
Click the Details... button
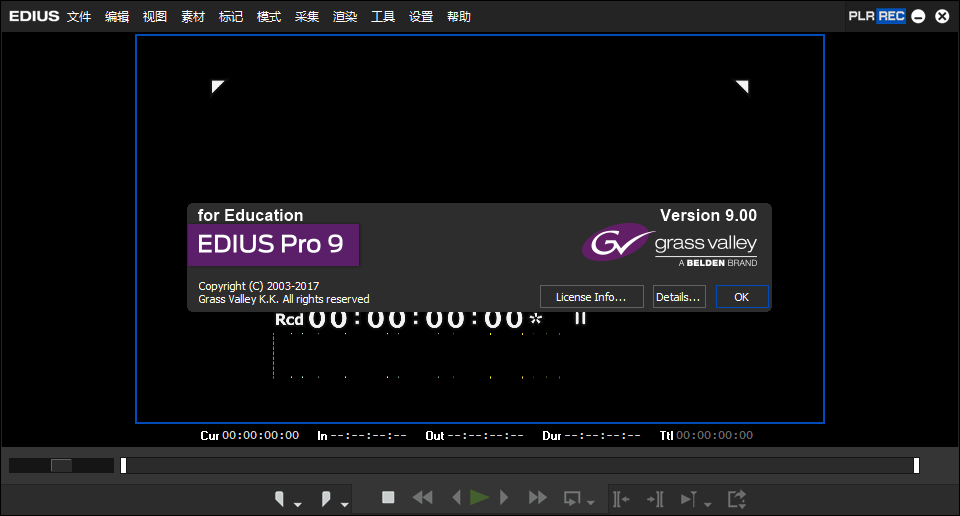click(679, 297)
